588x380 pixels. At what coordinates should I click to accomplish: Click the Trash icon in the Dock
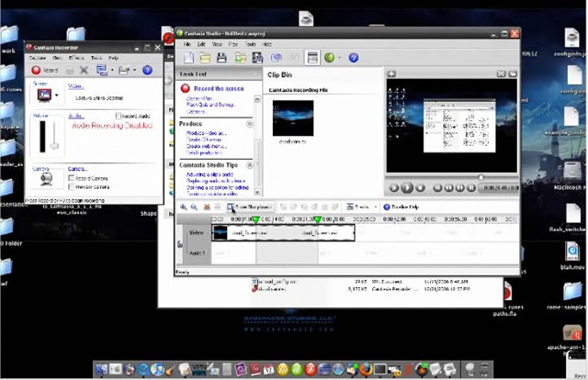484,370
